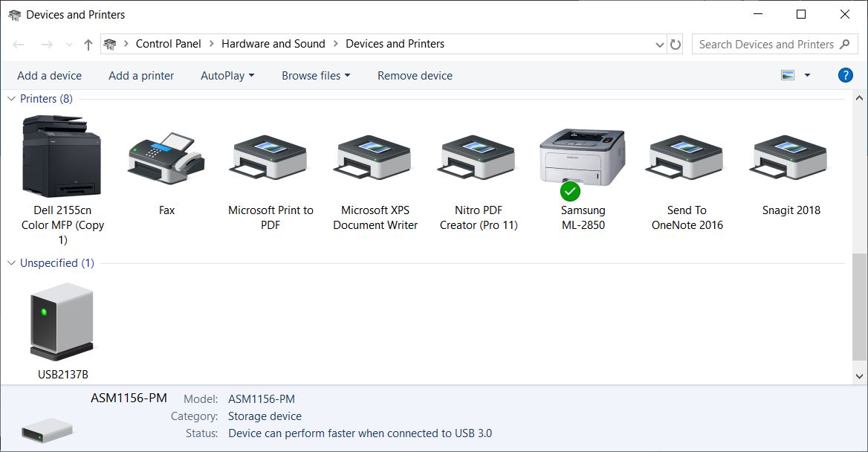The image size is (868, 452).
Task: Click the Unspecified (1) group heading
Action: coord(57,263)
